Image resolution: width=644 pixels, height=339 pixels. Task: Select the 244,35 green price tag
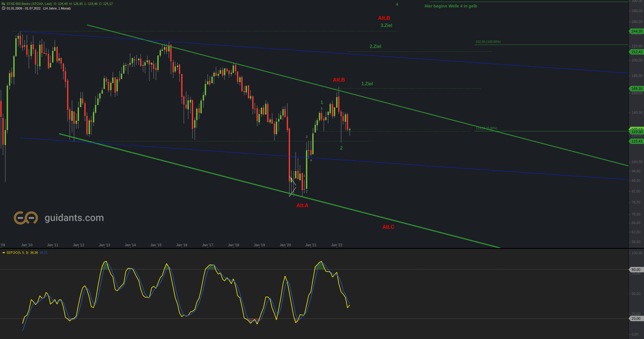click(x=636, y=31)
